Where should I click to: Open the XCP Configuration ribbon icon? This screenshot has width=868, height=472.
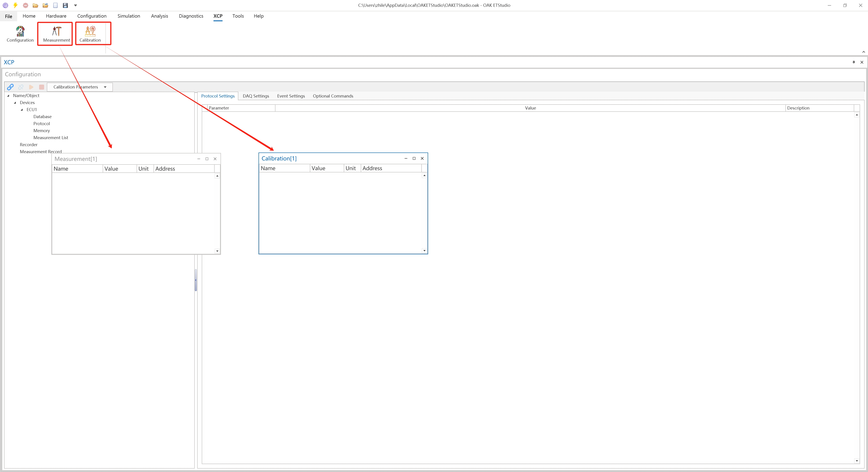pyautogui.click(x=20, y=34)
